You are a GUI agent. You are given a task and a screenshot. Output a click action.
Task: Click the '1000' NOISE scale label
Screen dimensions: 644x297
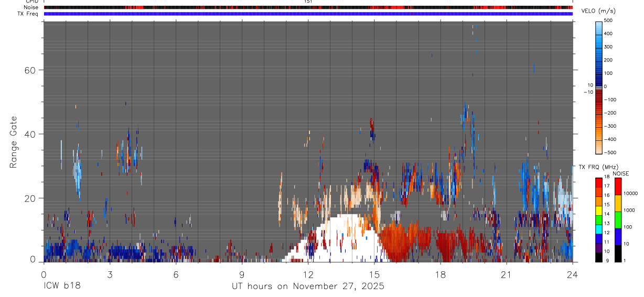point(629,210)
